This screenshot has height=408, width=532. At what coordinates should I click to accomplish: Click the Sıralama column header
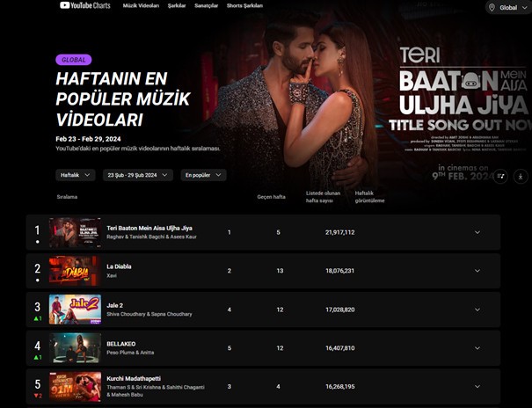(x=67, y=197)
